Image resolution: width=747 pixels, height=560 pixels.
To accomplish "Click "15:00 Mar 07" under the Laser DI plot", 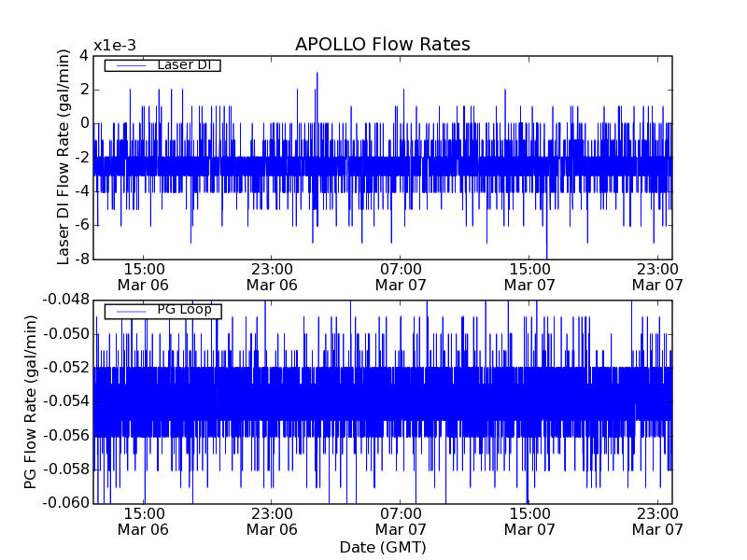I will click(529, 277).
